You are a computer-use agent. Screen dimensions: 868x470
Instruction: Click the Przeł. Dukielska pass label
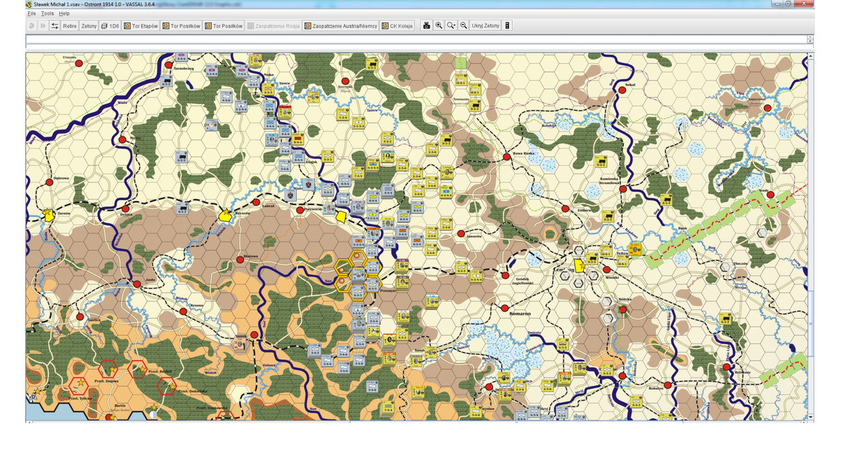pyautogui.click(x=191, y=391)
